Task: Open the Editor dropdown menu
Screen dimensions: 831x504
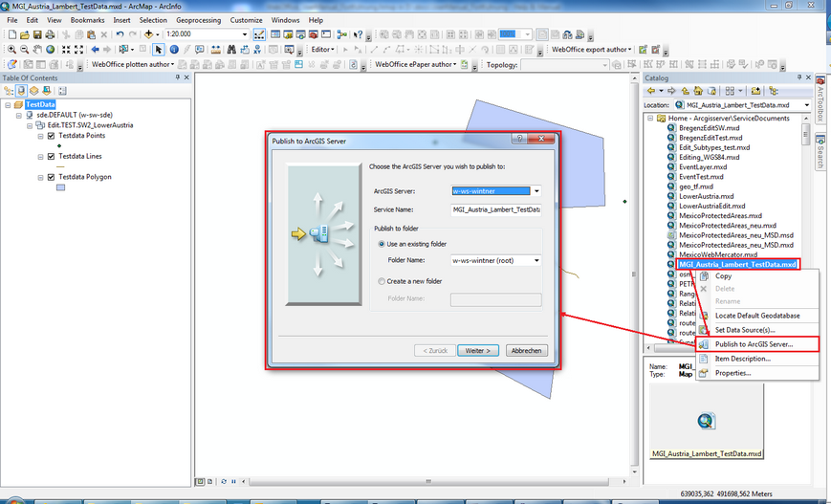Action: click(x=323, y=50)
